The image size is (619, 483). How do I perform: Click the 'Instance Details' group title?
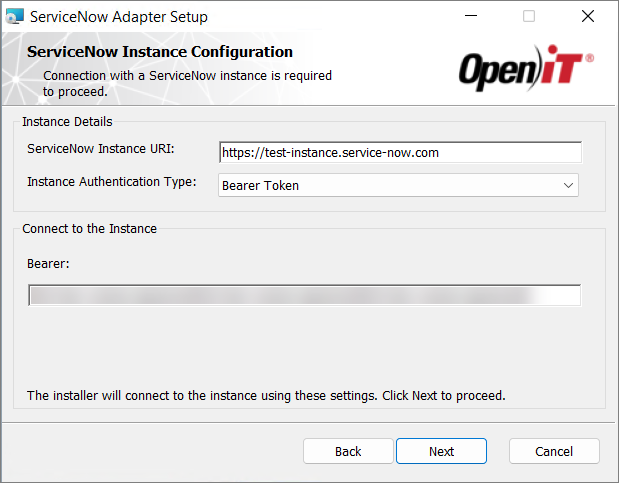tap(67, 122)
